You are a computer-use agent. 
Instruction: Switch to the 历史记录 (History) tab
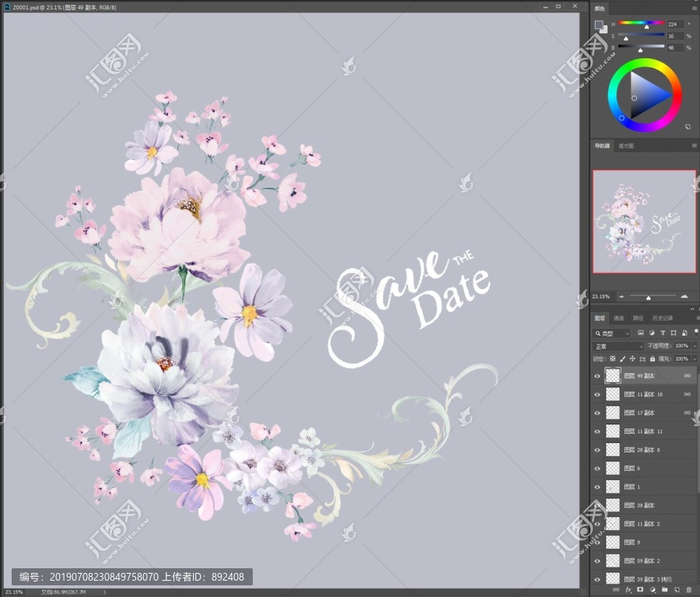pos(663,318)
